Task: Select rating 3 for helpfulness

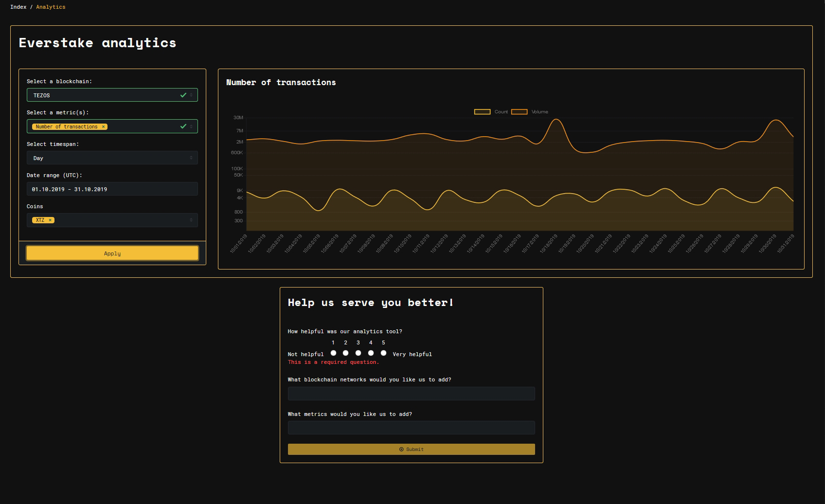Action: pyautogui.click(x=358, y=353)
